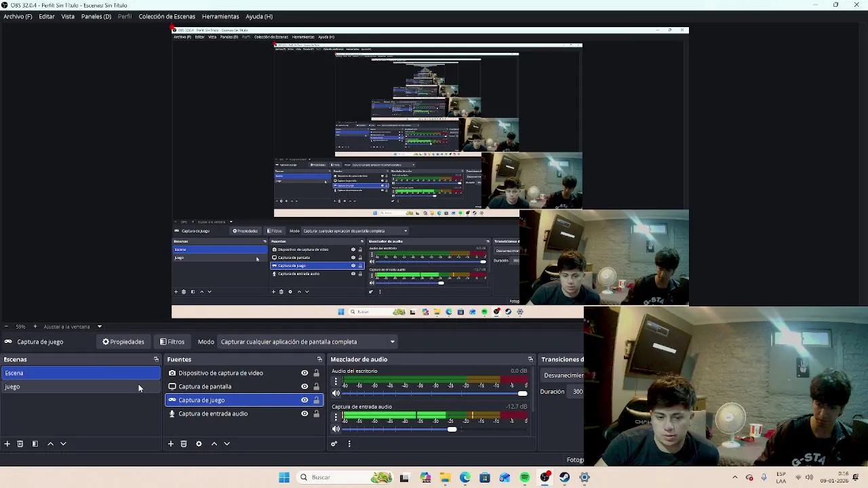The width and height of the screenshot is (868, 488).
Task: Undock the Mezclador de audio panel with its header icon
Action: 530,359
